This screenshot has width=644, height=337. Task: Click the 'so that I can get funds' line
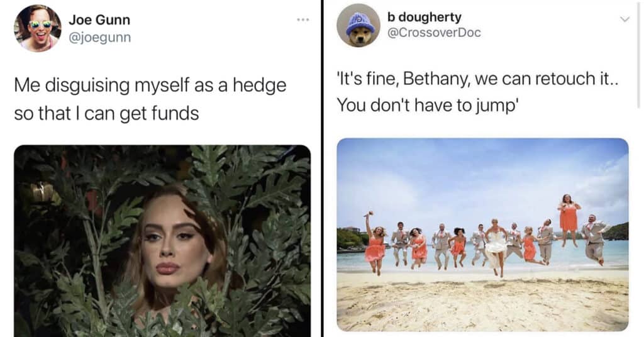coord(106,113)
